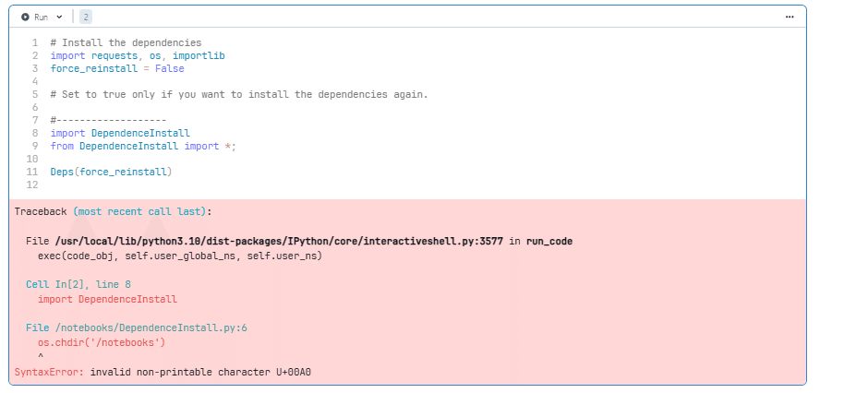
Task: Click the "os.chdir('/notebooks')" error line
Action: coord(101,342)
